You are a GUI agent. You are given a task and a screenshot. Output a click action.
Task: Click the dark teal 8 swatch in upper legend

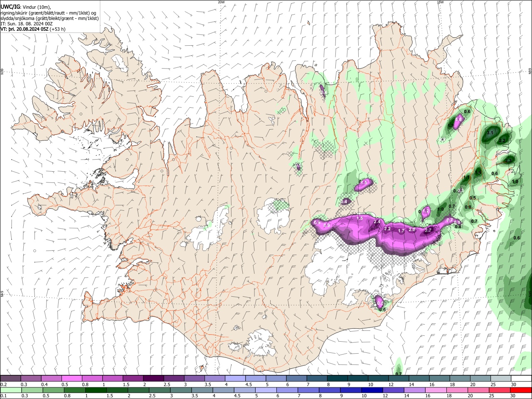337,379
